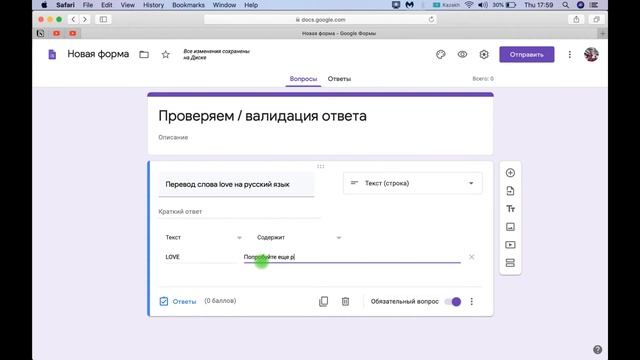Open the History menu
The image size is (640, 360).
click(153, 5)
